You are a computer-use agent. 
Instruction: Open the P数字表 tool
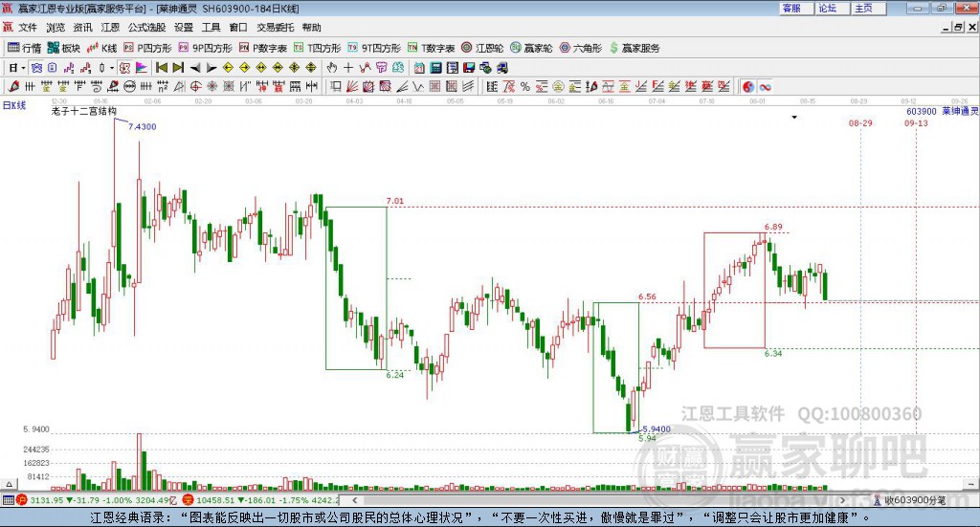click(262, 48)
